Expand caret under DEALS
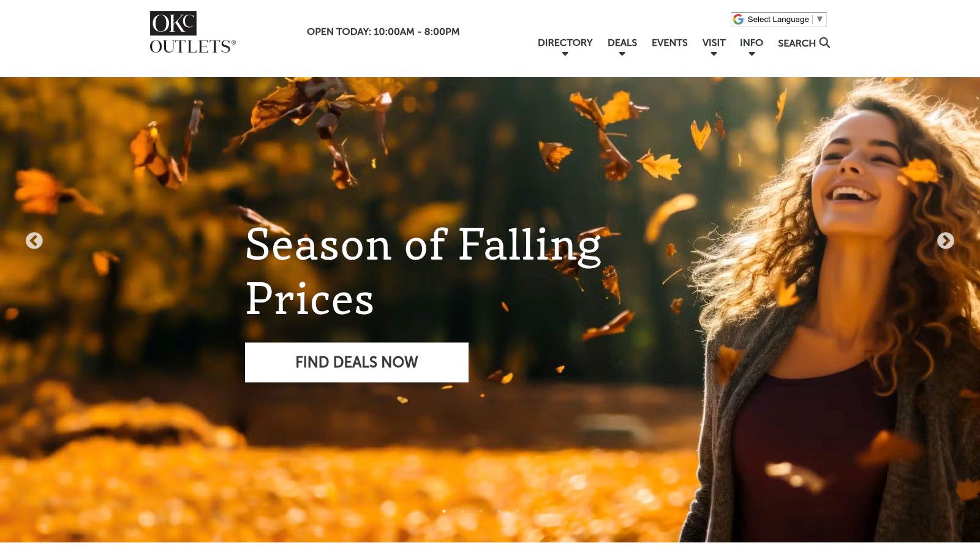 (x=622, y=54)
